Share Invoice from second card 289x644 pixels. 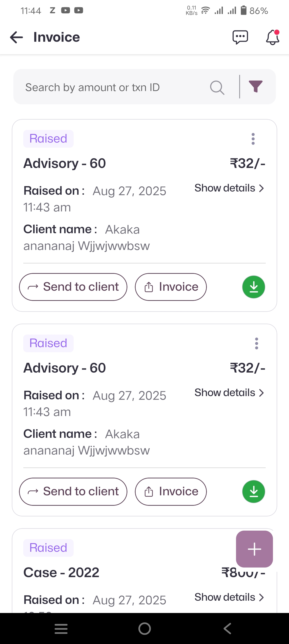click(171, 492)
